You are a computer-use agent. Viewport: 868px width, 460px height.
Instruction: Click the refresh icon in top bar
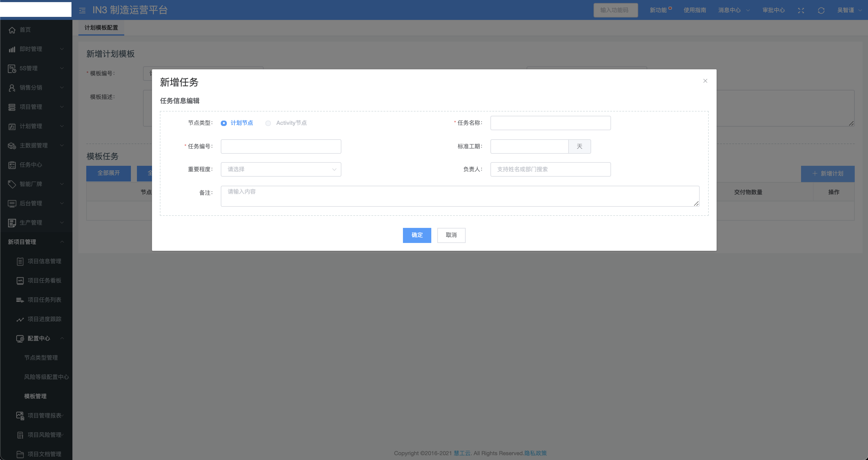[x=821, y=11]
